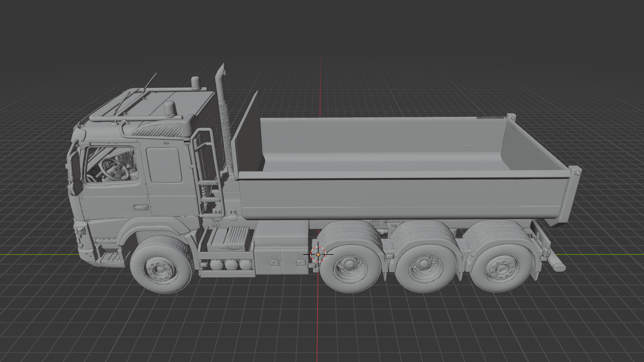Image resolution: width=644 pixels, height=362 pixels.
Task: Click the battery box with the ribbed lid
Action: tap(229, 238)
